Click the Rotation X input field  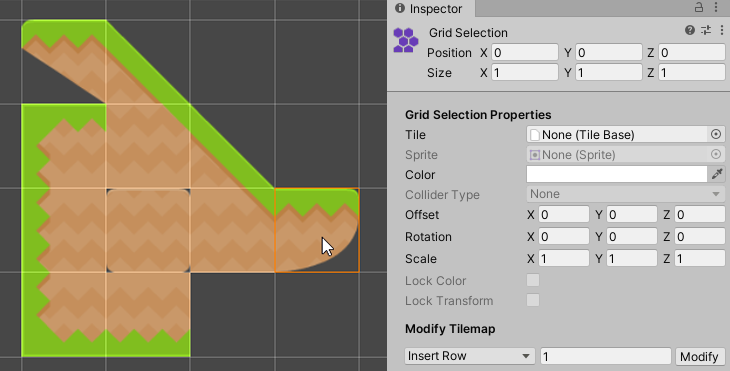[564, 236]
